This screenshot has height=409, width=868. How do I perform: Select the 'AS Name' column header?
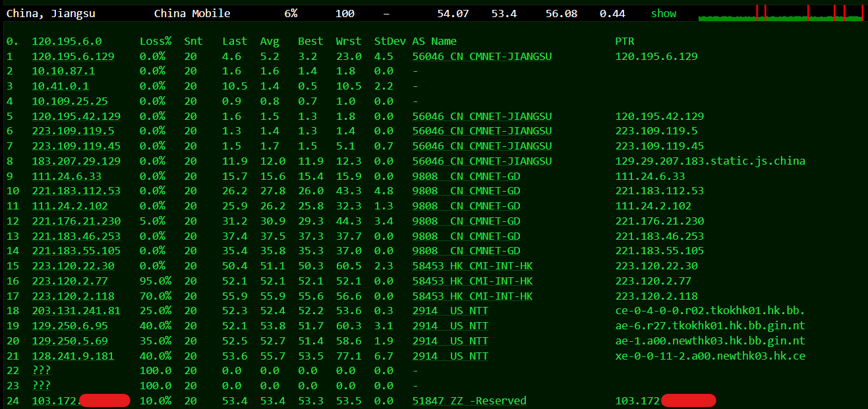coord(434,41)
